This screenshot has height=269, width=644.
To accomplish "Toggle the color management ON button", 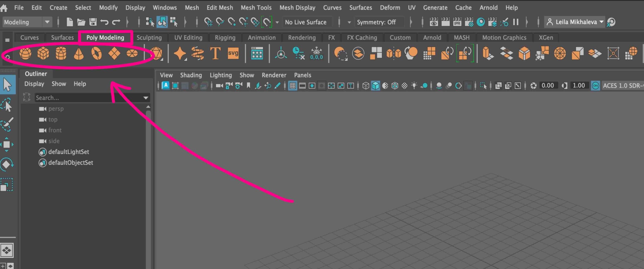I will 595,86.
